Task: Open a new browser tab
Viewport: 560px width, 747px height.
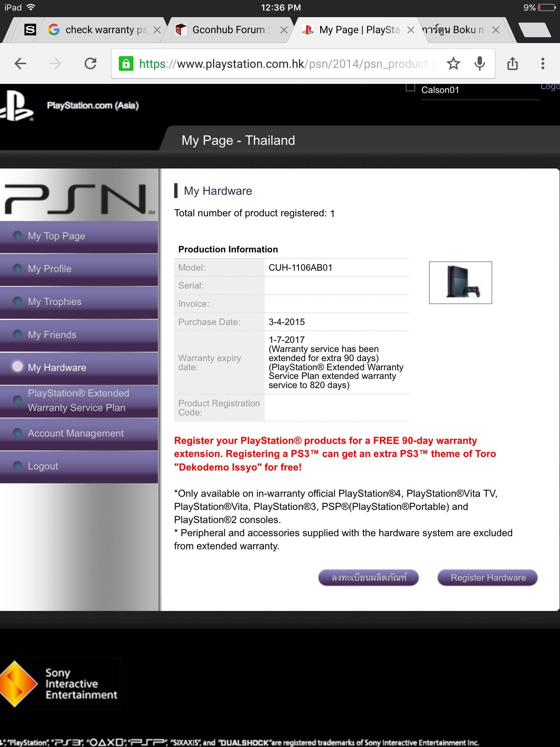Action: point(534,30)
